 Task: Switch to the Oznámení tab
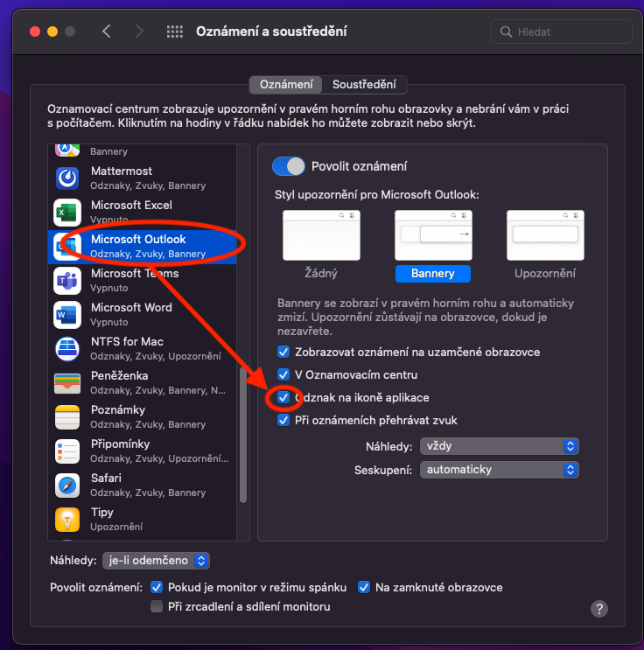click(x=286, y=85)
